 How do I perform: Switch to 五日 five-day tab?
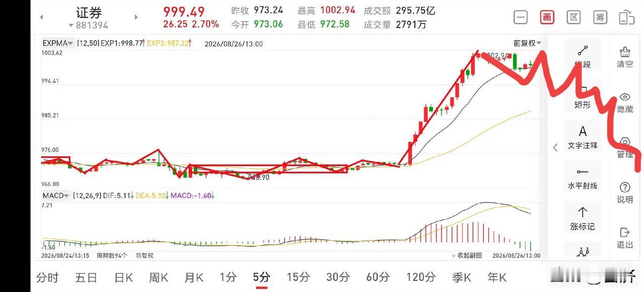tap(86, 277)
